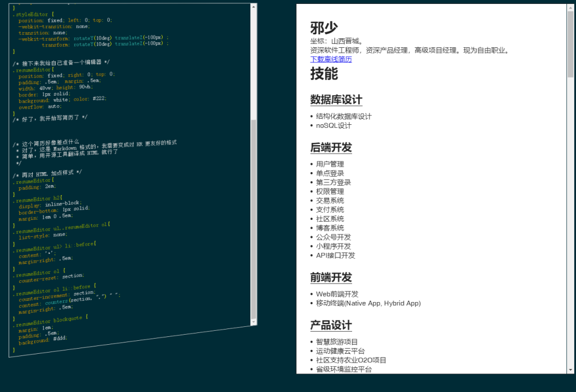576x392 pixels.
Task: Click the 前端开发 heading
Action: click(331, 277)
